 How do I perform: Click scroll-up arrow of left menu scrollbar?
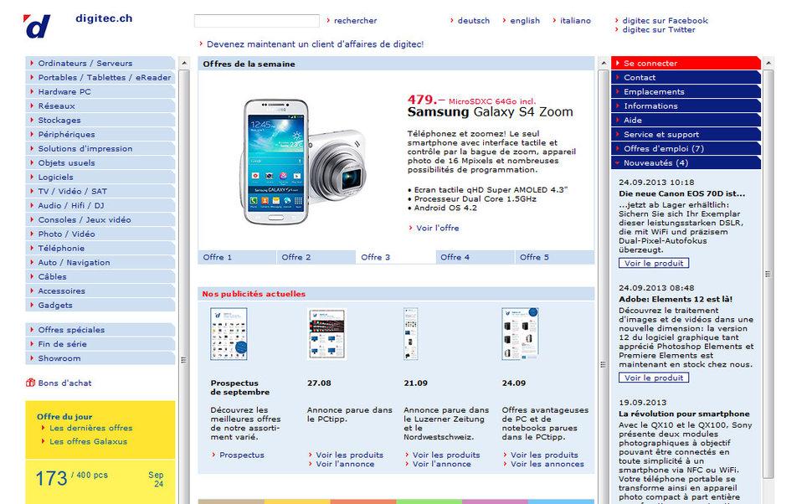click(x=184, y=63)
